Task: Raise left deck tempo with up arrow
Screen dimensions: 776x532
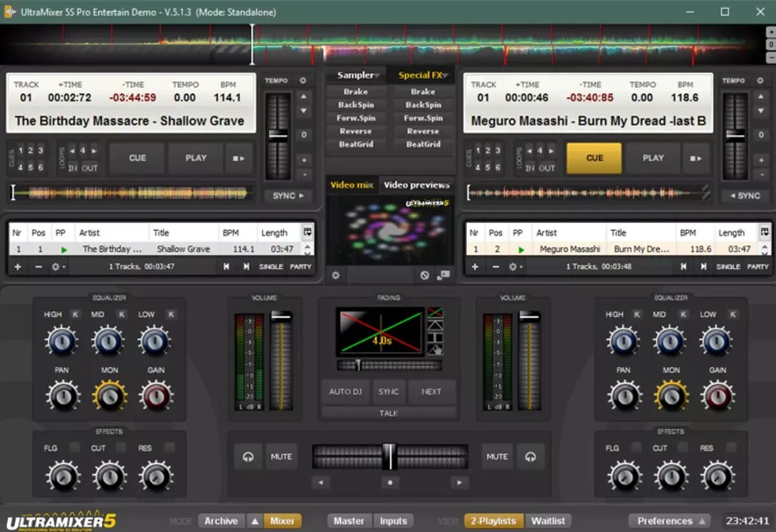Action: pos(303,96)
